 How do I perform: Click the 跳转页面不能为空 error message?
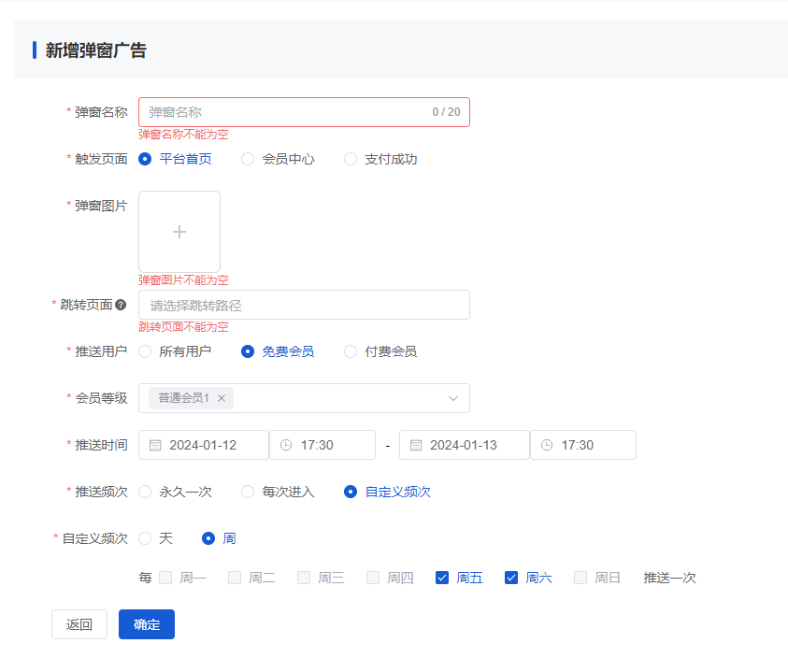pos(183,327)
